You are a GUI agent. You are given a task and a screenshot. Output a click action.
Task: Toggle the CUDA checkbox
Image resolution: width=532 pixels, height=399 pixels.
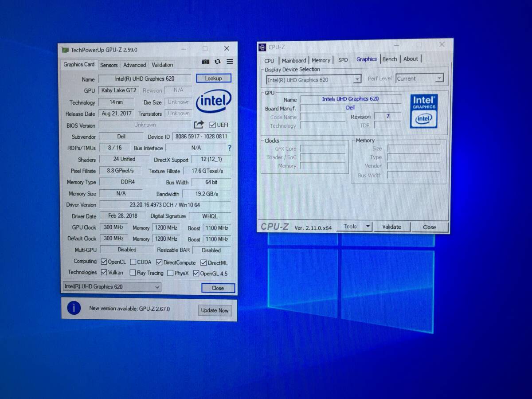[133, 262]
